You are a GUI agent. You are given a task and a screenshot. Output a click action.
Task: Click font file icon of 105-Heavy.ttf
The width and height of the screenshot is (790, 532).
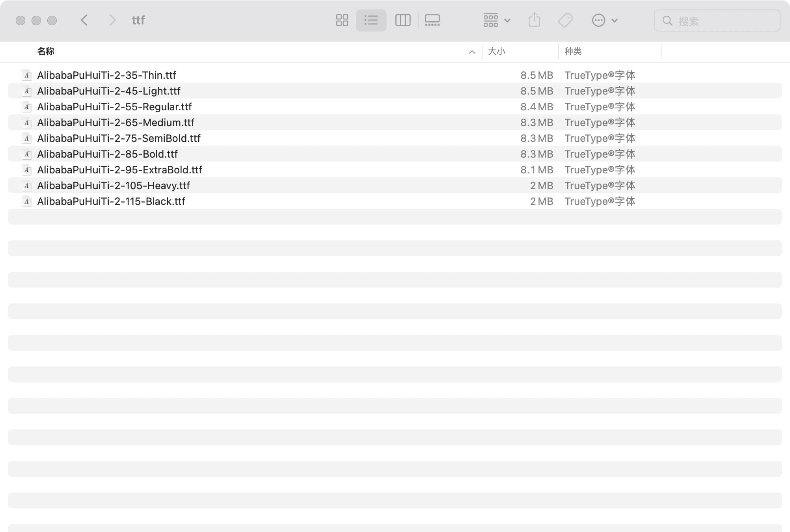click(26, 185)
